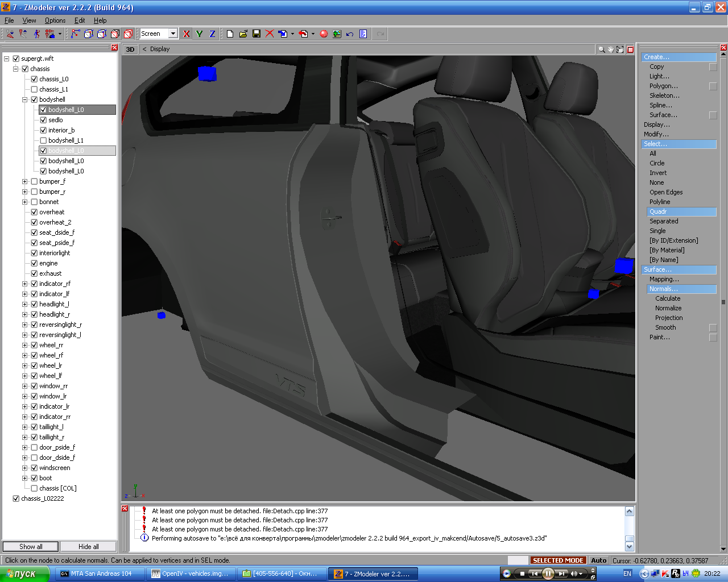The height and width of the screenshot is (582, 728).
Task: Toggle the Z axis lock icon
Action: (x=212, y=34)
